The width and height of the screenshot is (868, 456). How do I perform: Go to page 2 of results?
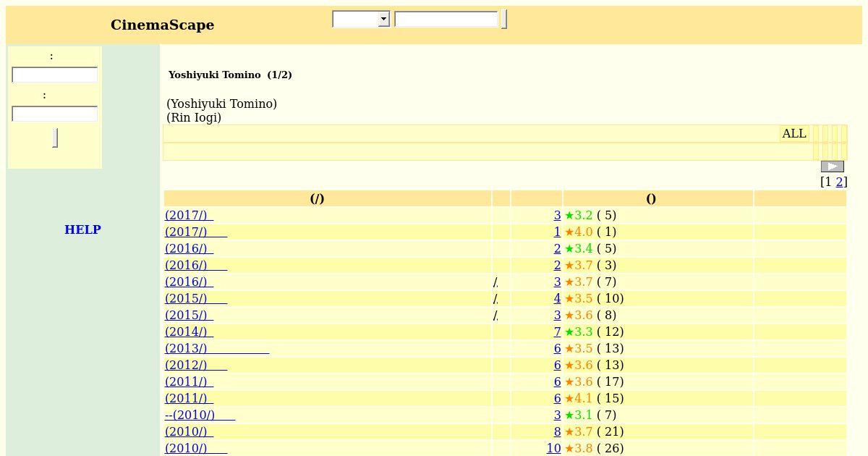(839, 182)
